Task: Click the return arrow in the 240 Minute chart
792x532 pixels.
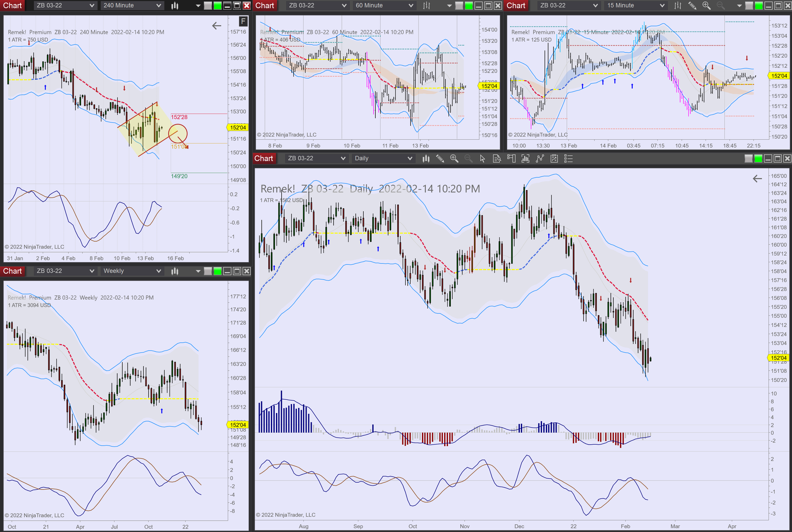Action: tap(216, 26)
